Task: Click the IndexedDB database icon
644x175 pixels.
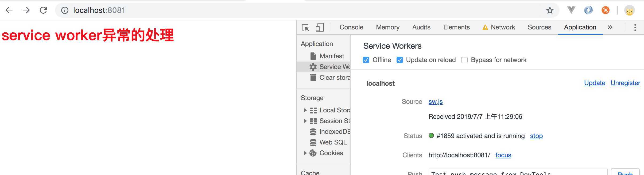Action: click(x=313, y=132)
